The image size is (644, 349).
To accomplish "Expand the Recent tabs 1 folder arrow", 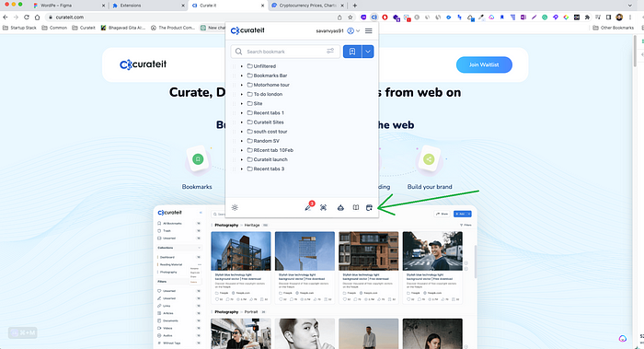I will coord(241,112).
